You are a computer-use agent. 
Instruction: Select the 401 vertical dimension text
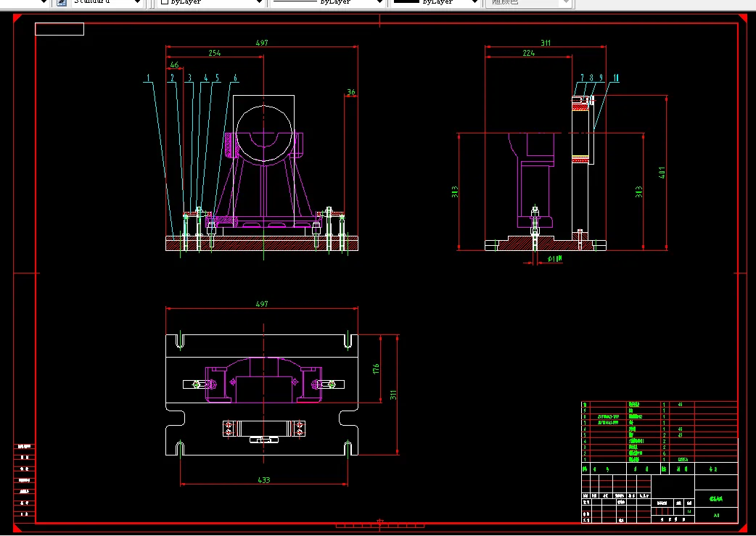pyautogui.click(x=662, y=173)
